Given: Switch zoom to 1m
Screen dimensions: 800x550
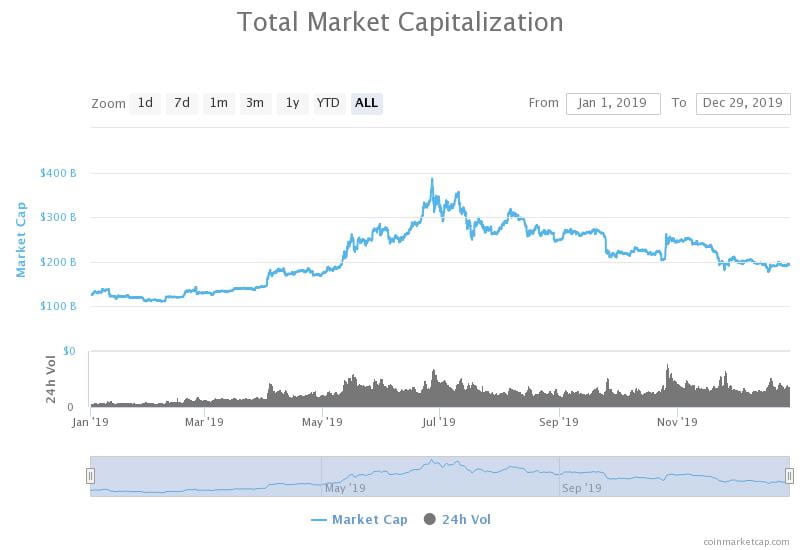Looking at the screenshot, I should tap(218, 103).
